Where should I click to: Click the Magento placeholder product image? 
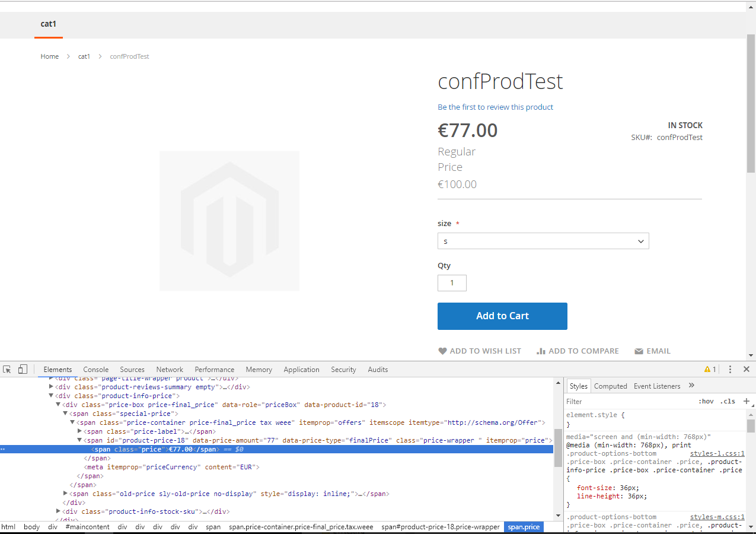229,221
